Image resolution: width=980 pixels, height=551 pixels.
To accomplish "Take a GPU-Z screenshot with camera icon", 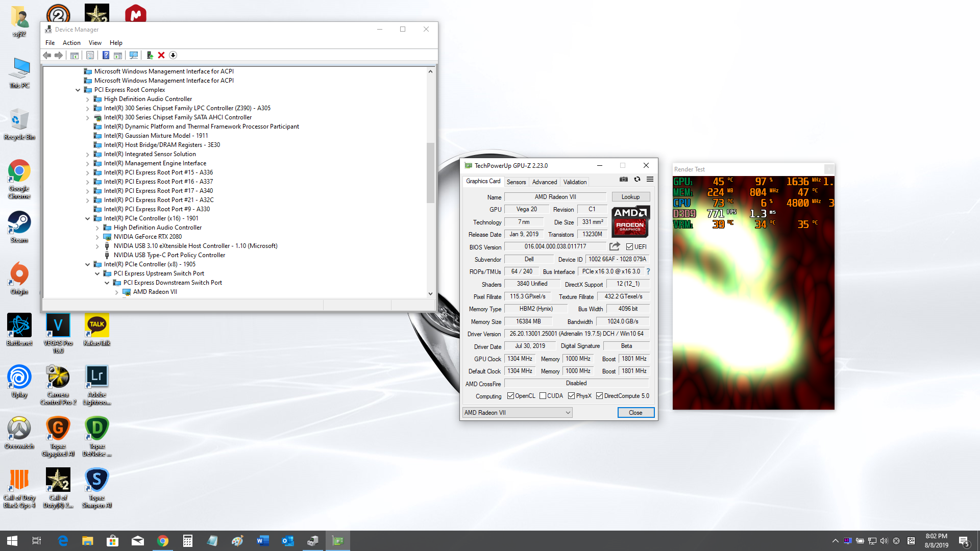I will pos(624,179).
